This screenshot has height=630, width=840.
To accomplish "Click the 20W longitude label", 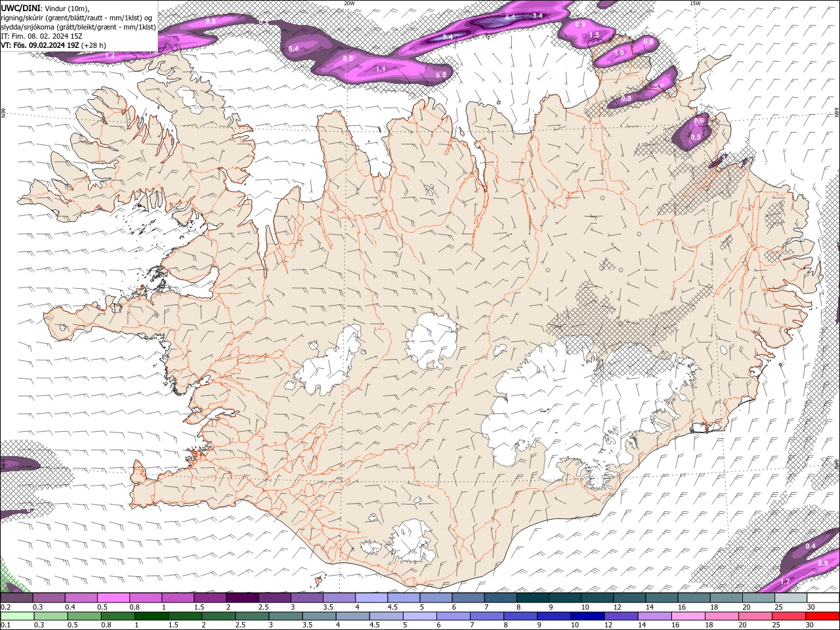I will (349, 3).
